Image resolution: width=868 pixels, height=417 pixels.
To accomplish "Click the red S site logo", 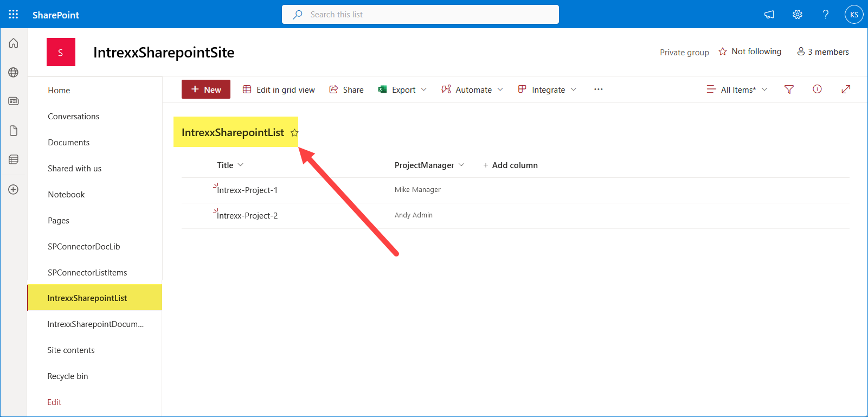I will [61, 52].
